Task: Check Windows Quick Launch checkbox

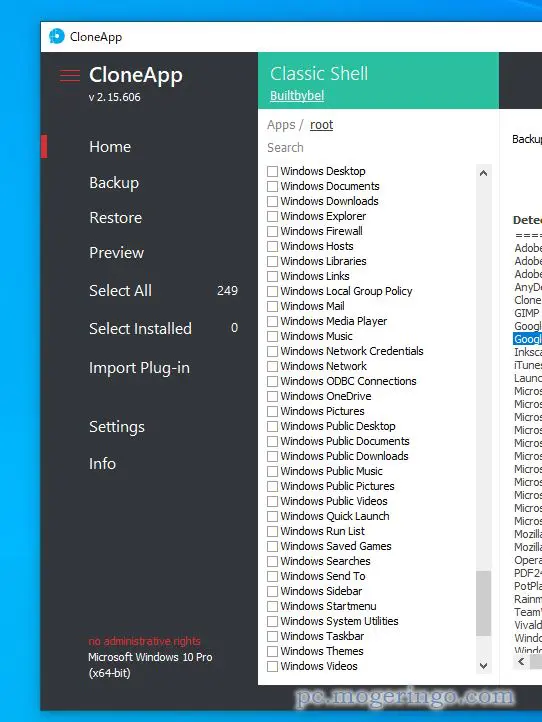Action: click(273, 516)
